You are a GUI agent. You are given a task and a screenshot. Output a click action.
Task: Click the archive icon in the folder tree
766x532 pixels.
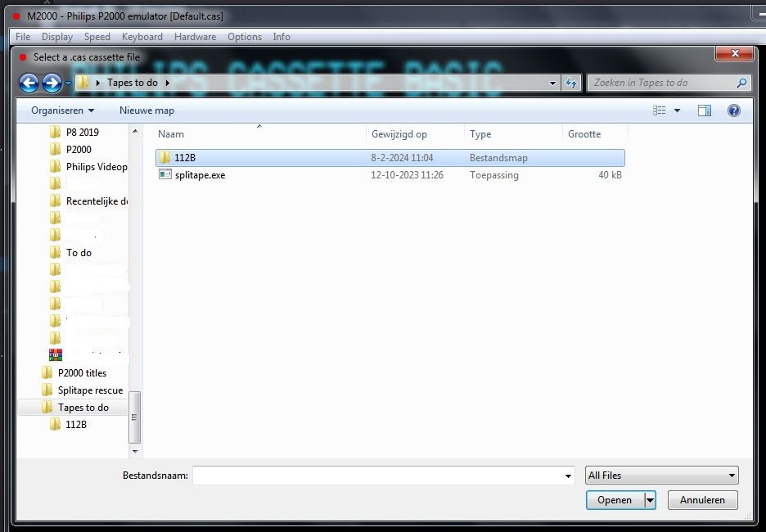pyautogui.click(x=55, y=354)
